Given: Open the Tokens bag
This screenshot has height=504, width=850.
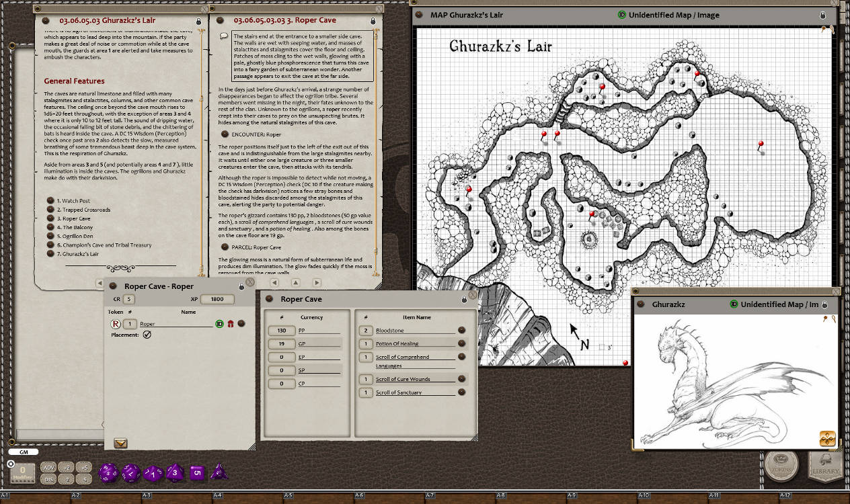Looking at the screenshot, I should click(782, 465).
